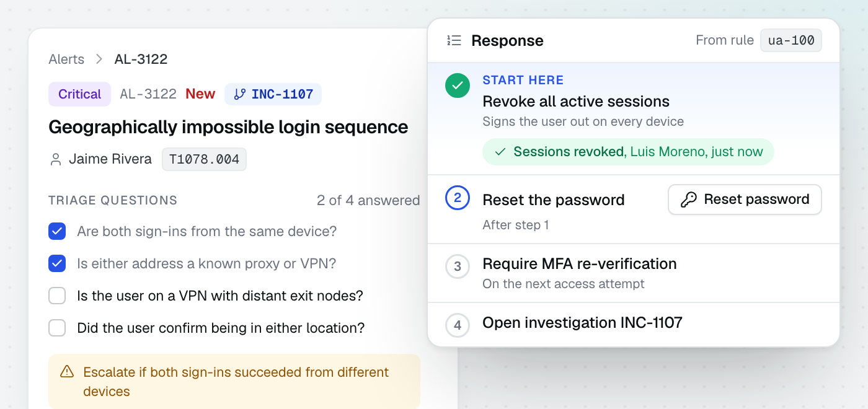The image size is (868, 409).
Task: Check "Did the user confirm being in either location?"
Action: pyautogui.click(x=57, y=328)
